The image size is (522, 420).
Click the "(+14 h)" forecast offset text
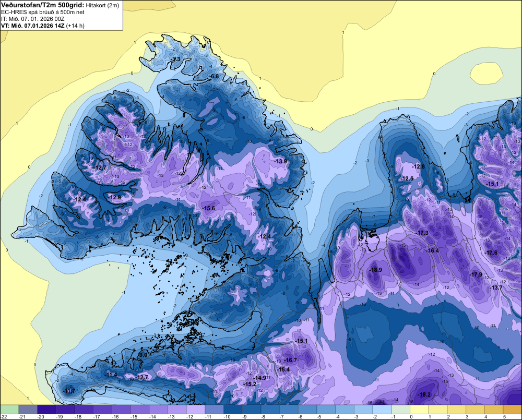[x=75, y=26]
